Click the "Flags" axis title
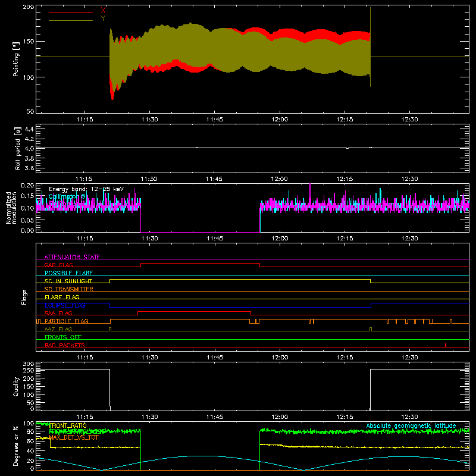476x476 pixels. (x=24, y=297)
